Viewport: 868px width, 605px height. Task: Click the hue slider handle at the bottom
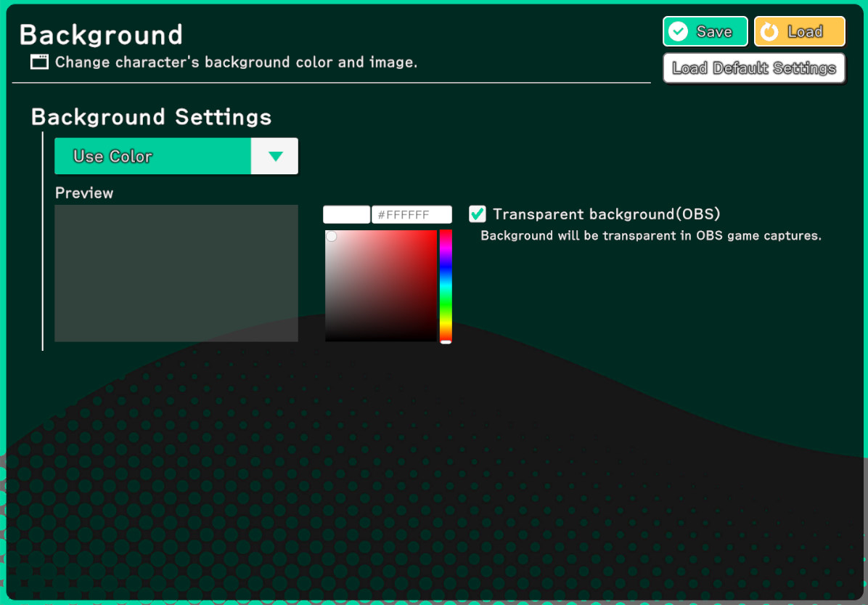[x=446, y=341]
